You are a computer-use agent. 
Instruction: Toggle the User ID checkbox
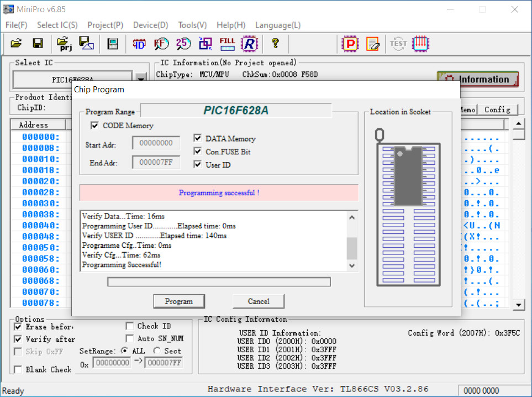tap(197, 164)
